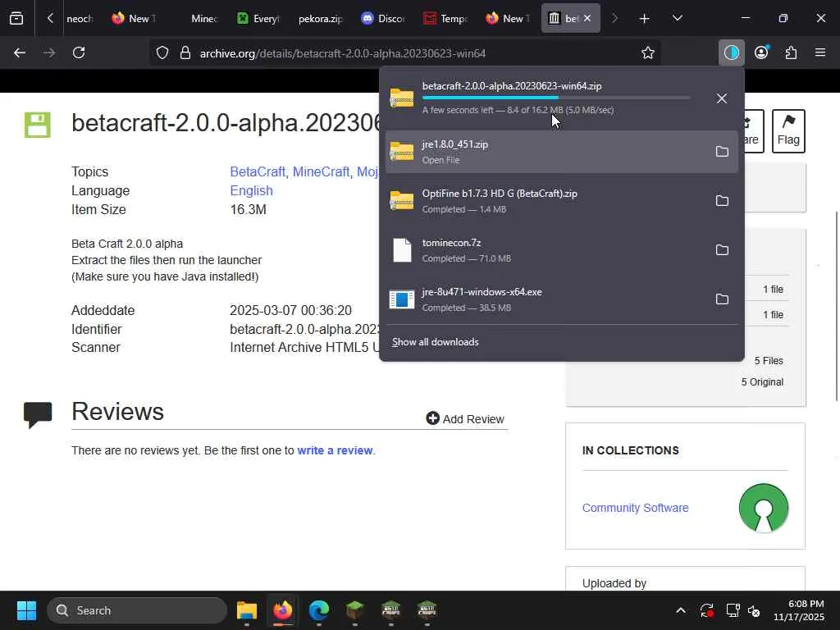Open the jre-8u471-windows-x64.exe download entry
Image resolution: width=840 pixels, height=630 pixels.
pos(545,299)
